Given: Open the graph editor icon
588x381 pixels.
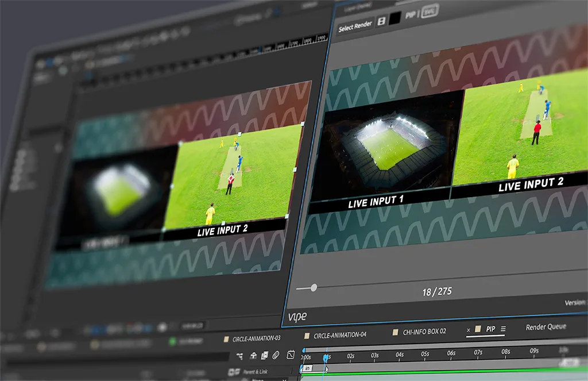Looking at the screenshot, I should pyautogui.click(x=291, y=355).
